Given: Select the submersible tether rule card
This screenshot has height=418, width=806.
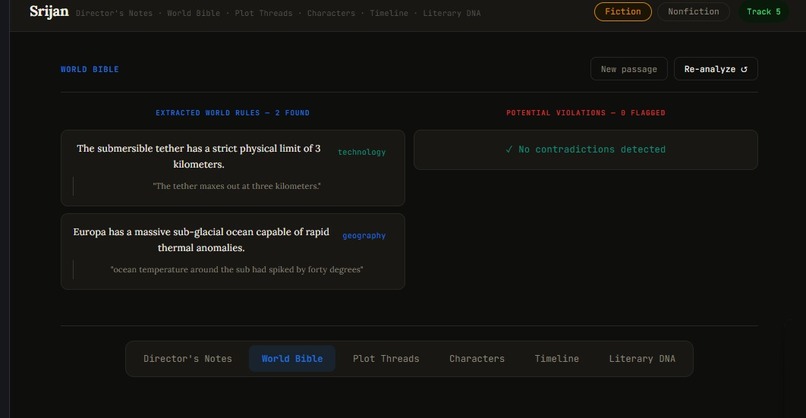Looking at the screenshot, I should pyautogui.click(x=232, y=168).
